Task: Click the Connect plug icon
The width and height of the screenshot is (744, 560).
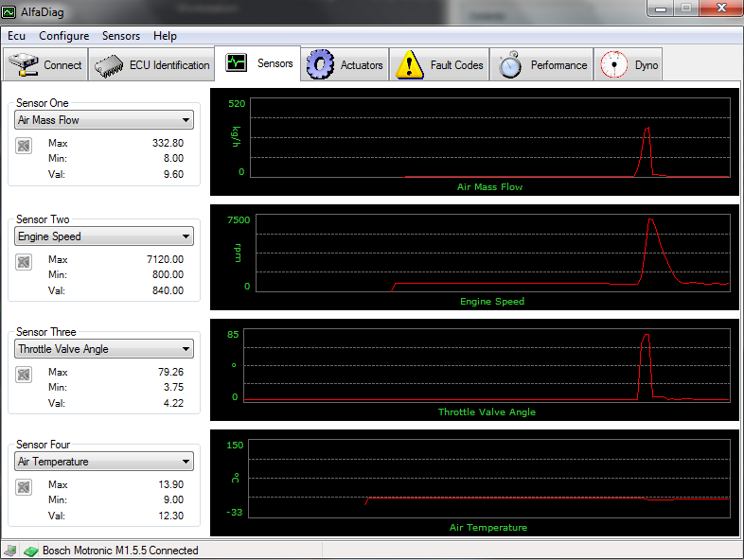Action: click(x=24, y=65)
